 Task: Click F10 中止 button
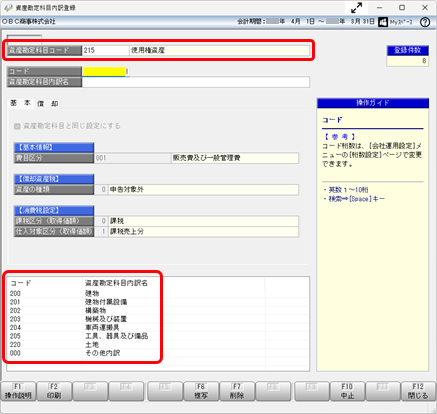click(347, 391)
